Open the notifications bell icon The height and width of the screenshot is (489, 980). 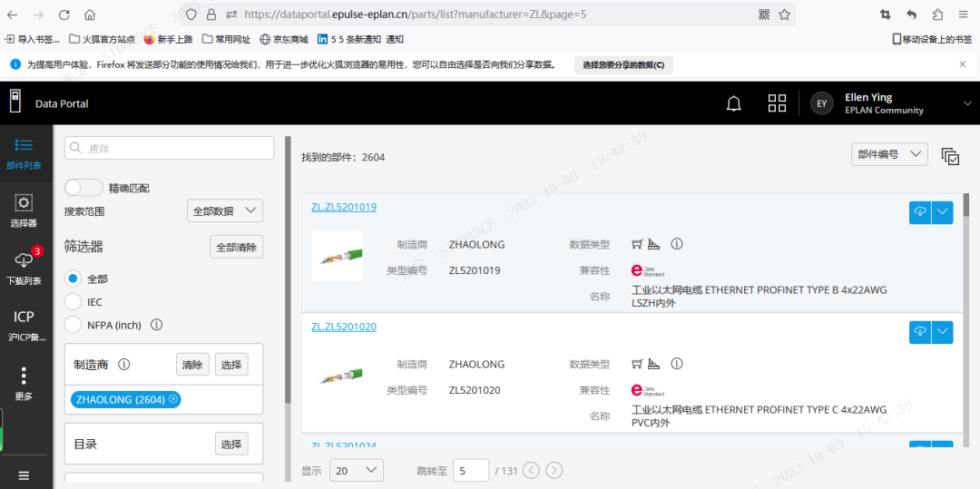point(734,103)
